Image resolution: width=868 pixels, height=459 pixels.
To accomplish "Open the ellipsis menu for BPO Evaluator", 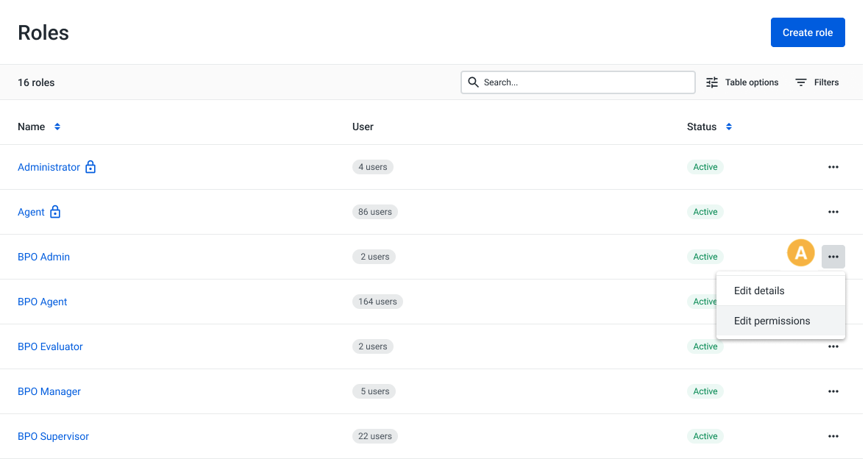I will pyautogui.click(x=833, y=346).
